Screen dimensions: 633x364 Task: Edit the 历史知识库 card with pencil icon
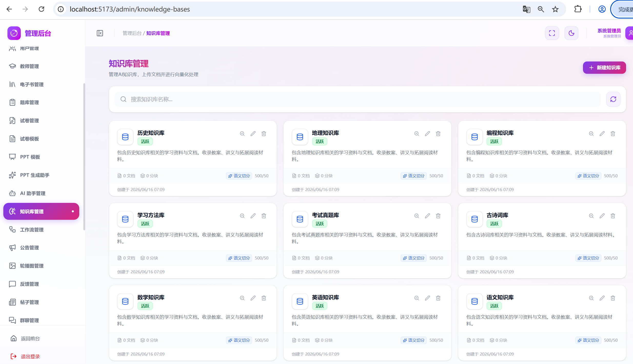coord(253,133)
